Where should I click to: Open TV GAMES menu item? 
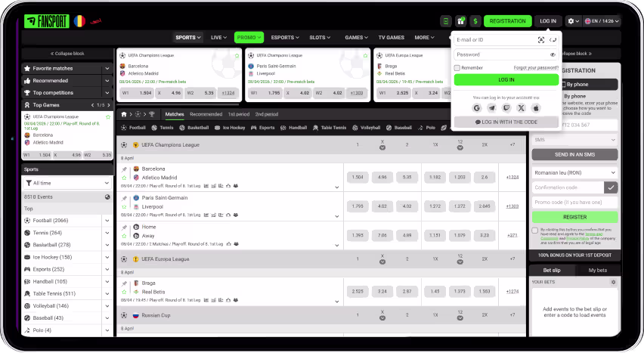[x=391, y=37]
